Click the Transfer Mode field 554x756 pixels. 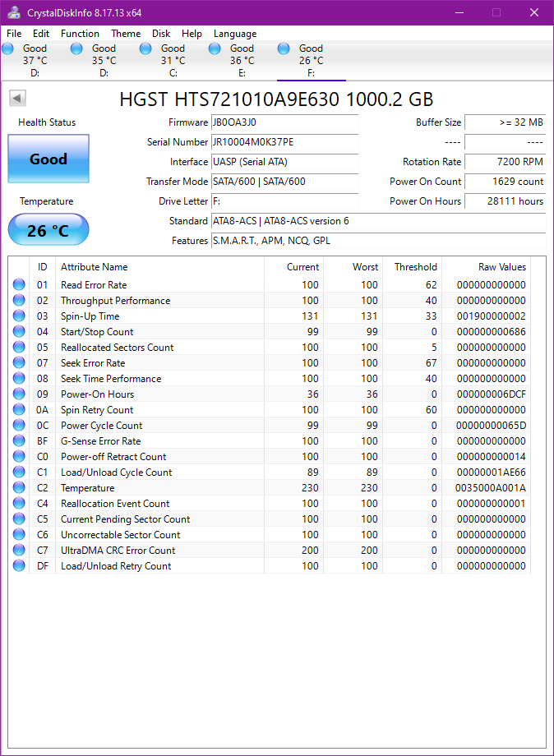point(284,182)
